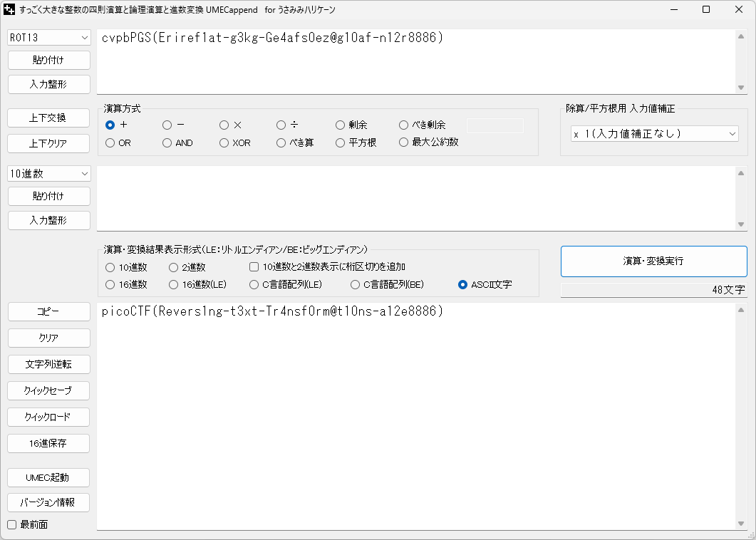Expand the 入力値補正 x1 dropdown
Screen dimensions: 756x540
pos(654,134)
